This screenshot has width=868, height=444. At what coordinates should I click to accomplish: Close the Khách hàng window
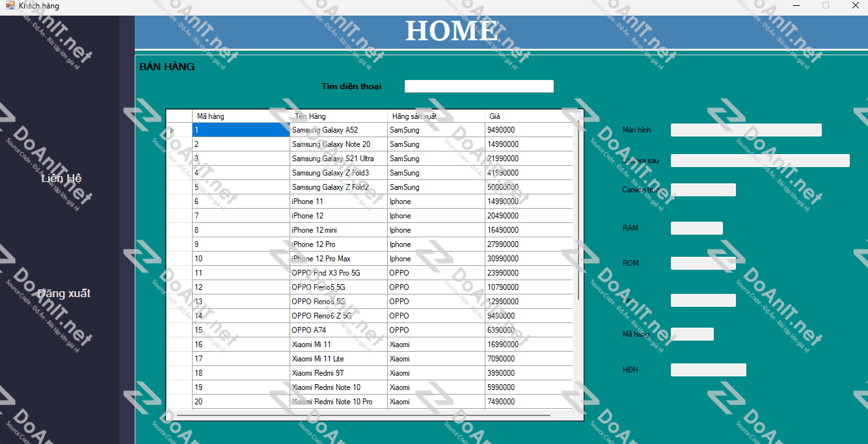point(855,6)
